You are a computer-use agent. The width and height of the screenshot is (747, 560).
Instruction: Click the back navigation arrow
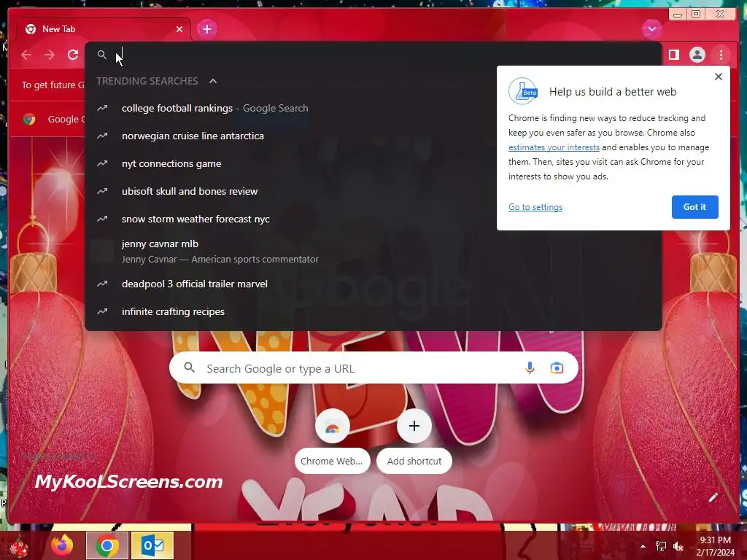(26, 55)
